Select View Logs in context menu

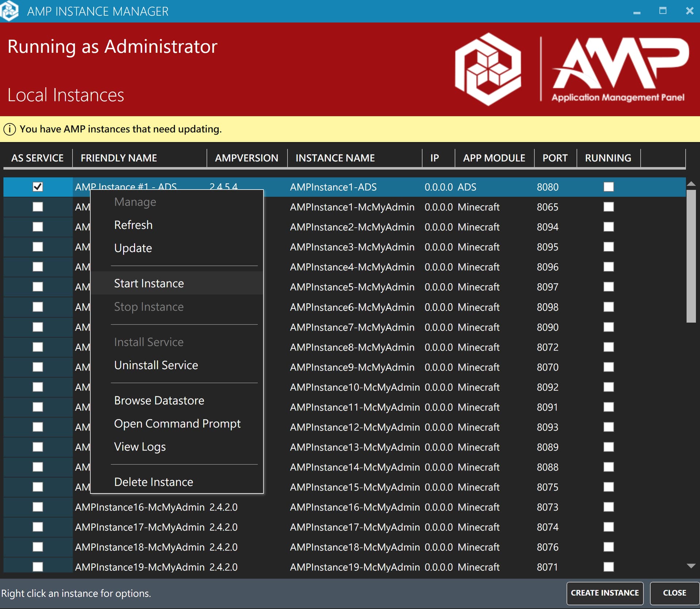(177, 447)
